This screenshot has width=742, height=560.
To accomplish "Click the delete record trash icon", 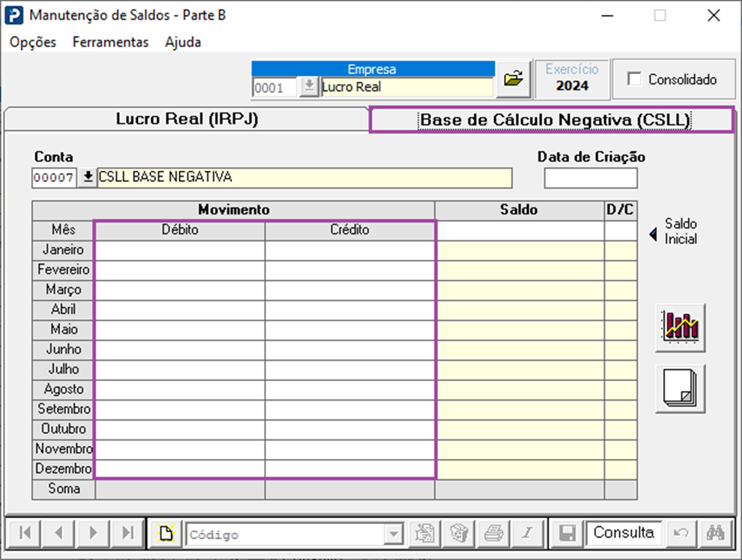I will pyautogui.click(x=458, y=534).
